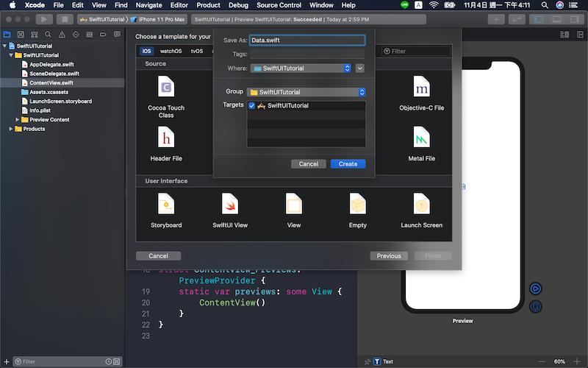Uncheck the SwiftUITutorial target checkbox
Screen dimensions: 588x368
251,106
